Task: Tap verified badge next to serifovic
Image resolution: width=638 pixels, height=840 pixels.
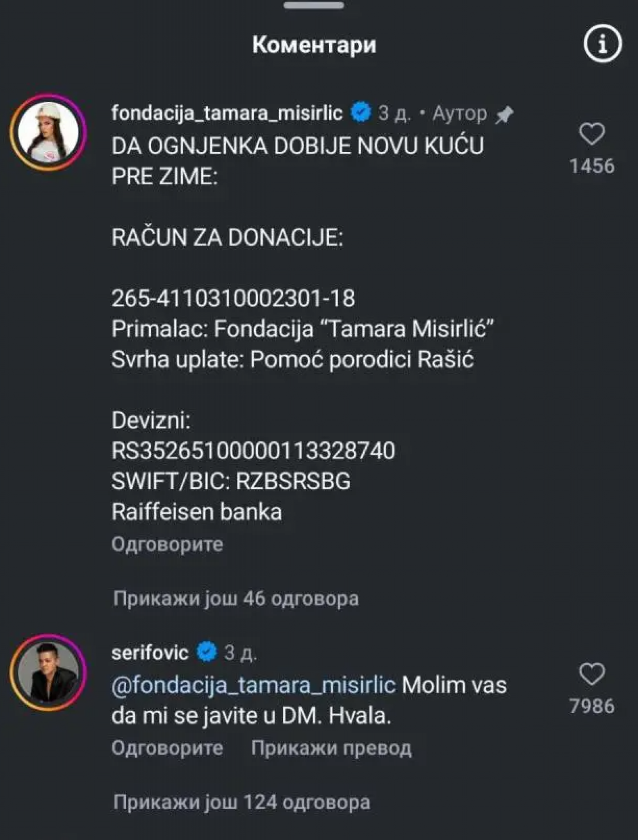Action: (207, 652)
